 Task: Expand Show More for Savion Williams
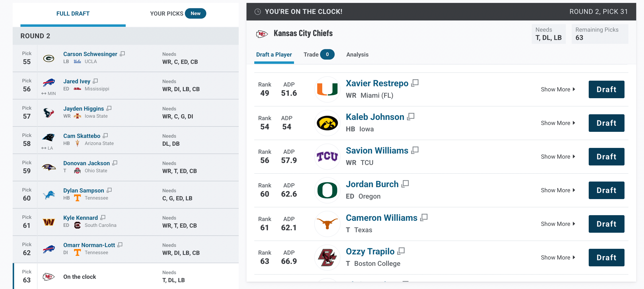(x=558, y=157)
